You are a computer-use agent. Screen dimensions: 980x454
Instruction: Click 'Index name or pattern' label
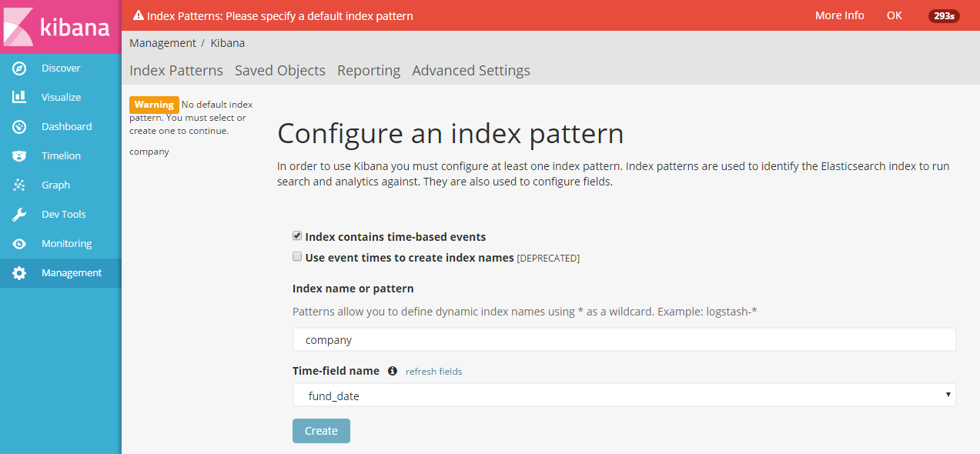353,289
